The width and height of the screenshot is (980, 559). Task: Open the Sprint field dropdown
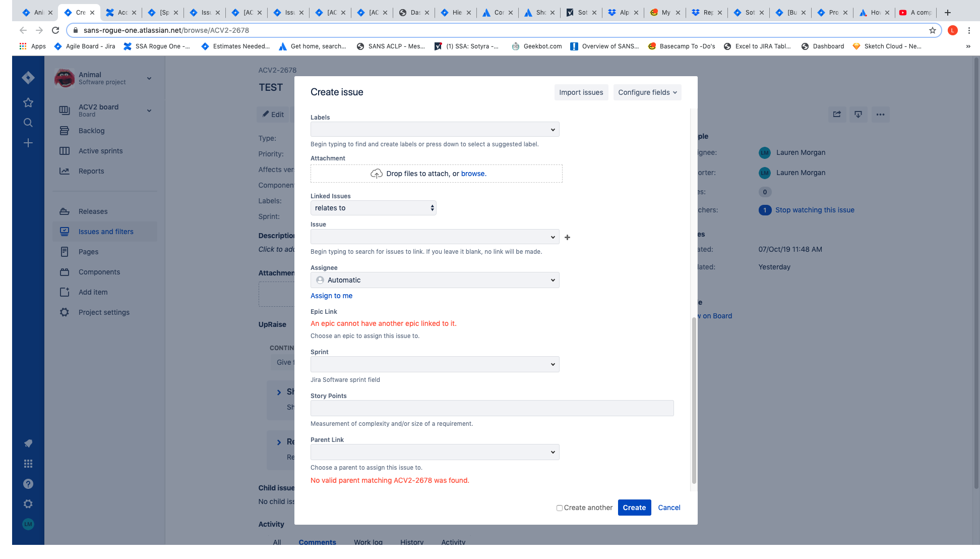coord(435,364)
